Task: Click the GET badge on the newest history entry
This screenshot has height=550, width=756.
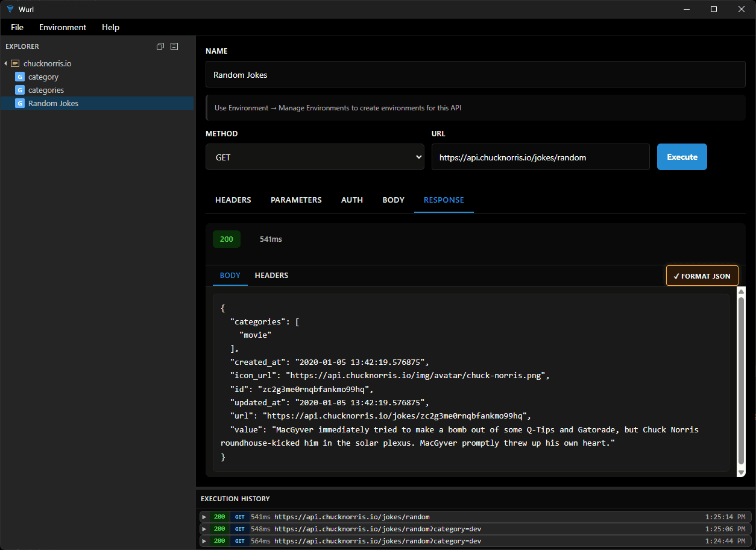Action: coord(239,517)
